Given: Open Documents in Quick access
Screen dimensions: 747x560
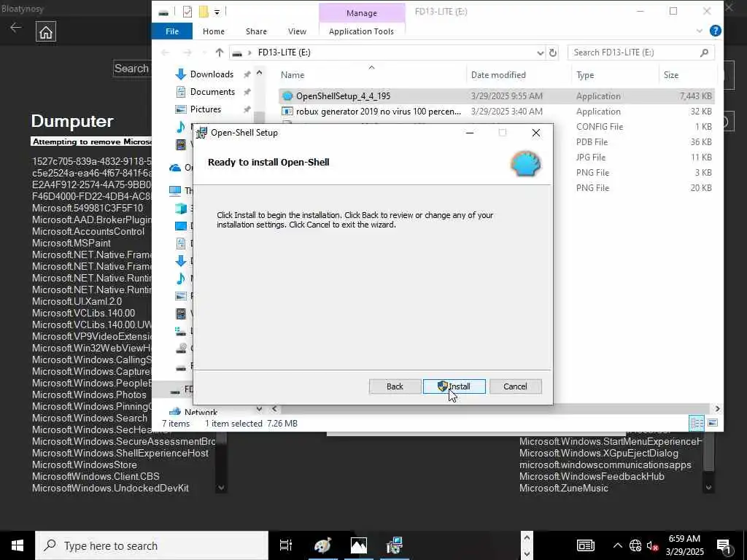Looking at the screenshot, I should (212, 91).
